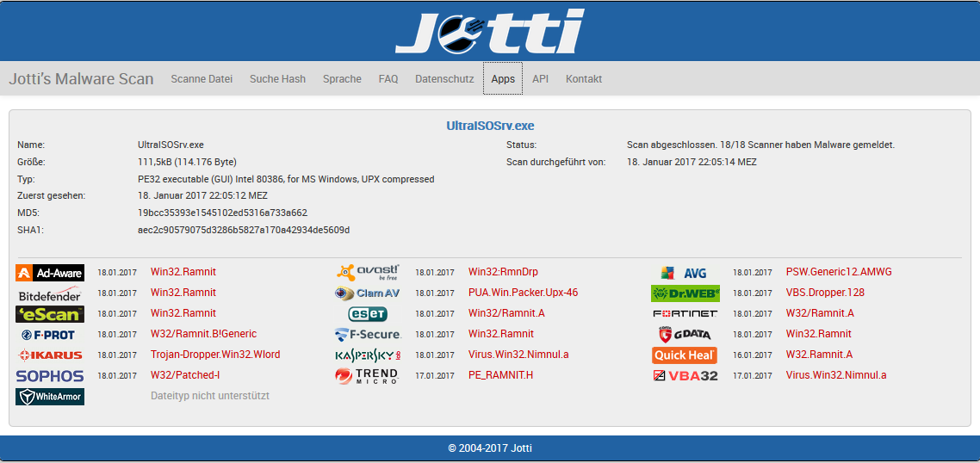
Task: Click the Bitdefender scanner logo
Action: (x=50, y=293)
